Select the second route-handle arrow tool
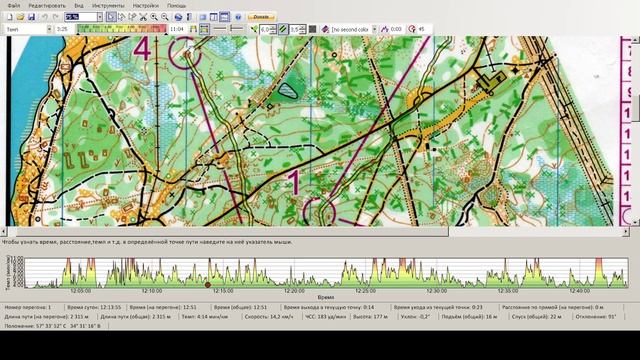This screenshot has width=640, height=360. click(x=132, y=17)
